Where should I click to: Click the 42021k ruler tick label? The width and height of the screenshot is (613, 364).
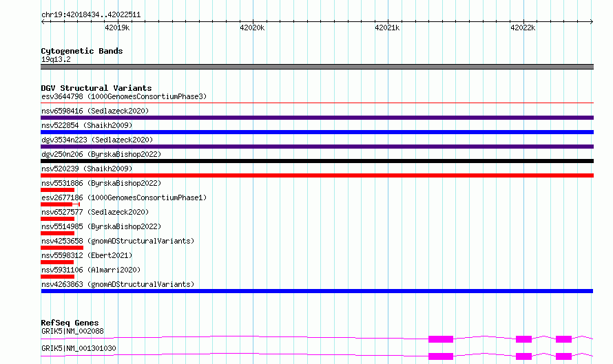point(387,28)
